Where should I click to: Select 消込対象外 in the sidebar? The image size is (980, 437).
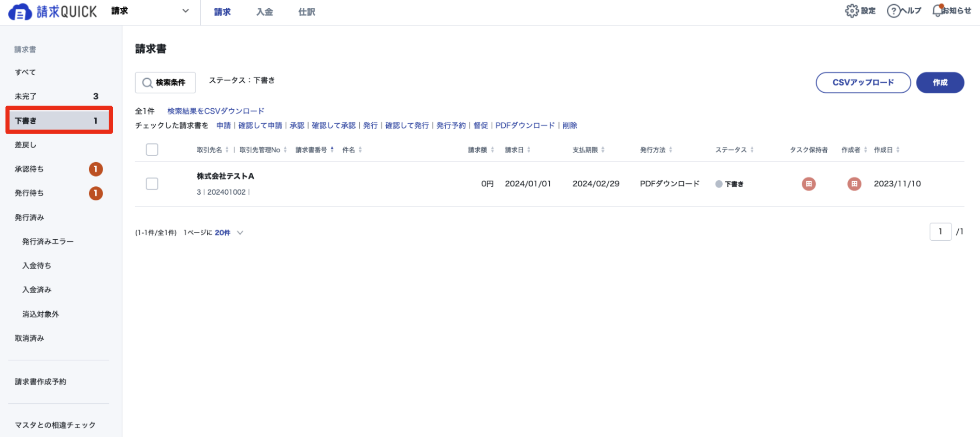click(x=40, y=314)
